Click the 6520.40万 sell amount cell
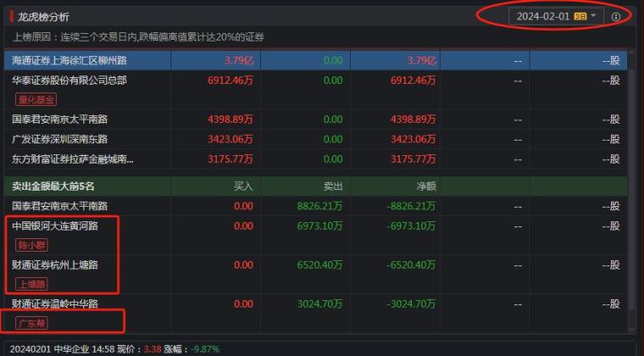This screenshot has width=644, height=356. (319, 264)
